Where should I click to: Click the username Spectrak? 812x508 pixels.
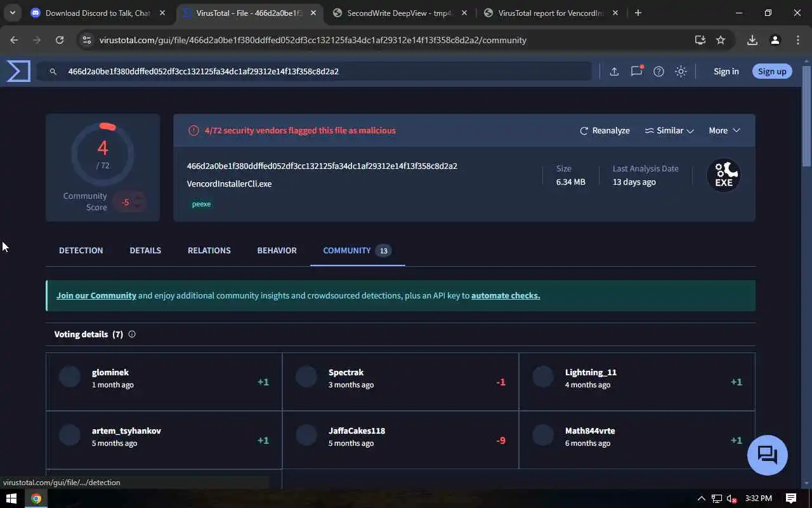click(346, 372)
